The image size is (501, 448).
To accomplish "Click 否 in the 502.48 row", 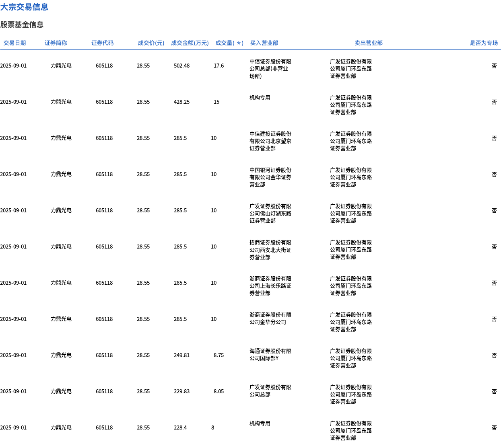I will pos(494,66).
